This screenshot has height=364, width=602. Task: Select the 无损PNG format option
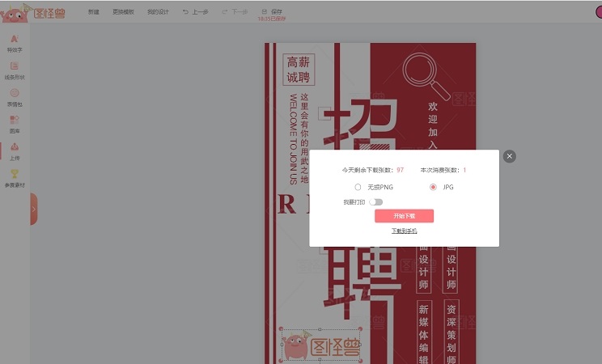(x=358, y=187)
